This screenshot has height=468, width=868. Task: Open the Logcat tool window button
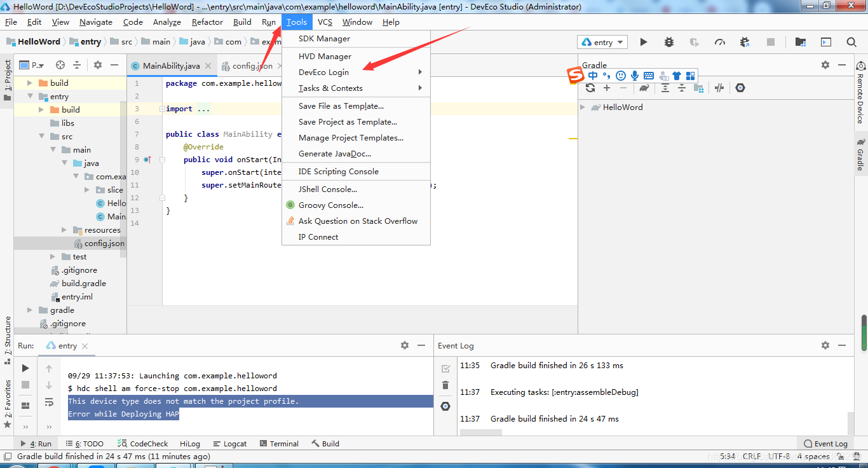coord(229,444)
